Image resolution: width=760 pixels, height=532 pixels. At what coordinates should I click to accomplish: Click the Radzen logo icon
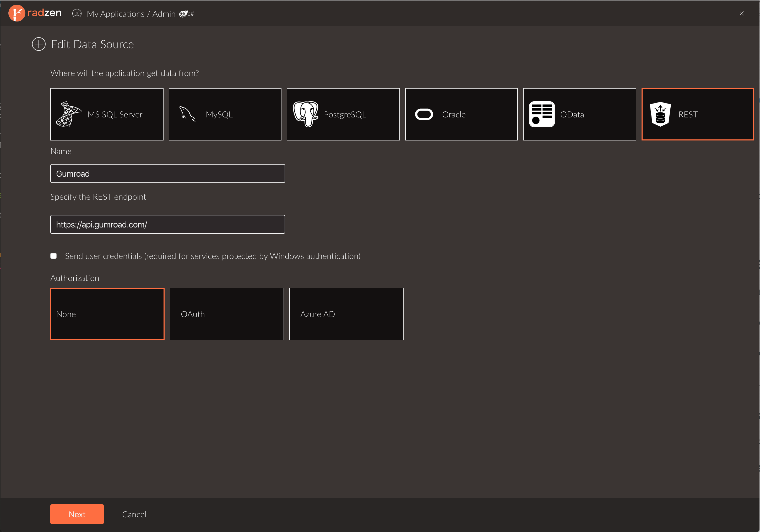17,13
